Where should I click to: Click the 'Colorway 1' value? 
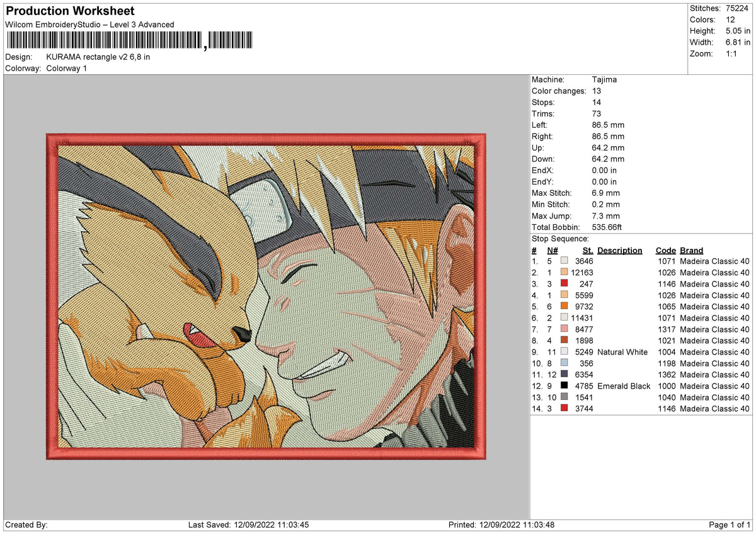click(x=67, y=68)
